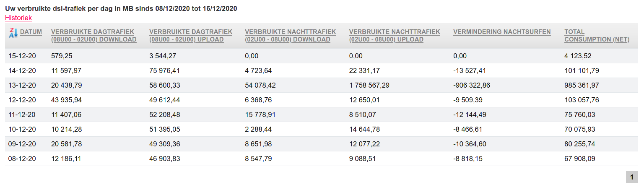The height and width of the screenshot is (195, 644).
Task: Select the 13-12-20 date cell
Action: click(22, 85)
